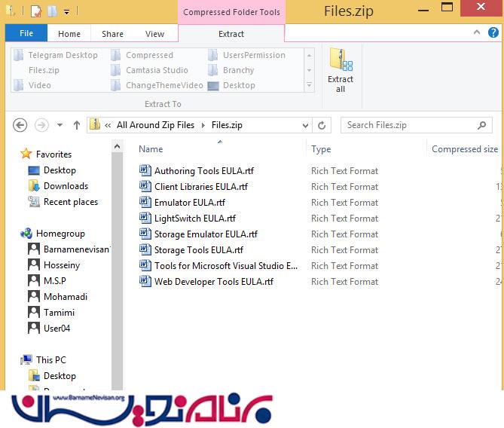Screen dimensions: 504x428
Task: Click the Help question mark icon
Action: coord(492,33)
